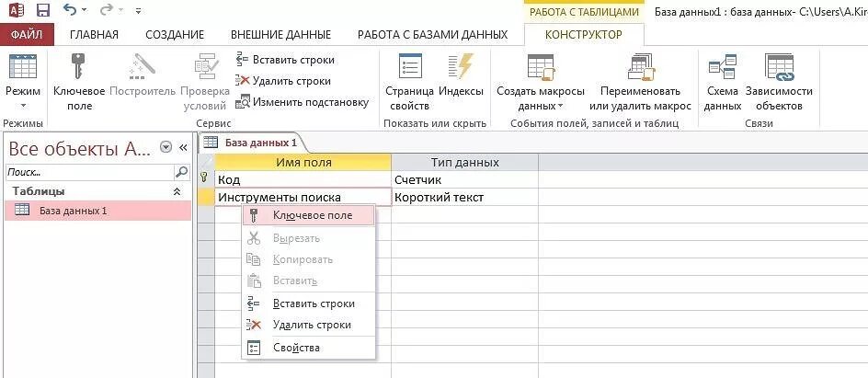Screen dimensions: 868x378
Task: Open the ФАЙЛ tab
Action: (x=27, y=35)
